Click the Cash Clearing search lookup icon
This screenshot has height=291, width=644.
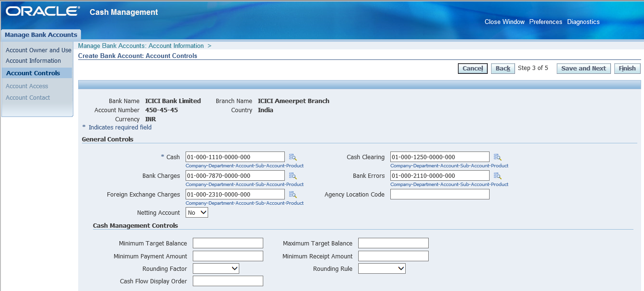tap(497, 157)
